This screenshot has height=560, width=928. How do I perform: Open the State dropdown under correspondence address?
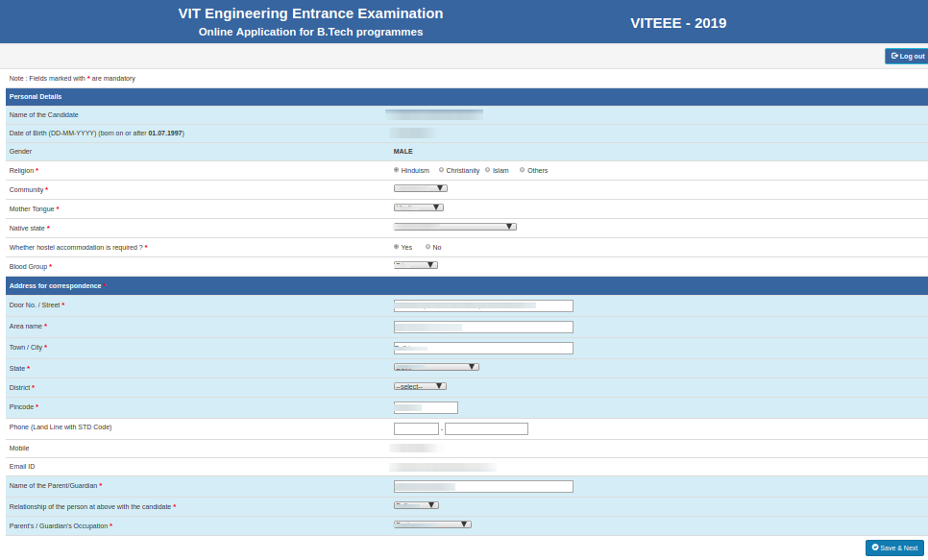(436, 366)
